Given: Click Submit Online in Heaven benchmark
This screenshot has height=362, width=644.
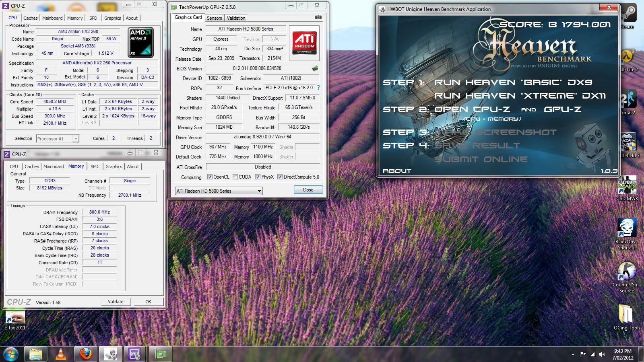Looking at the screenshot, I should point(481,159).
